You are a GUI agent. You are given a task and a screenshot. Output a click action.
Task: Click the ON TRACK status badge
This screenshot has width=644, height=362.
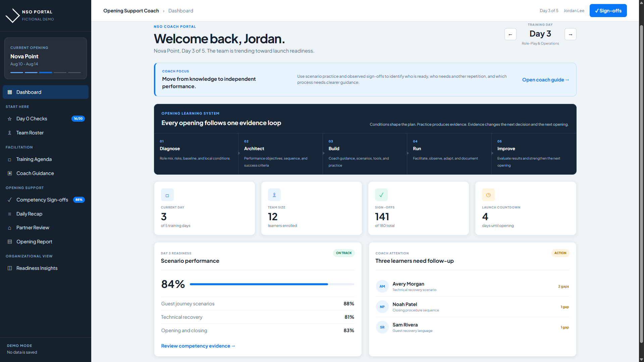click(x=344, y=253)
